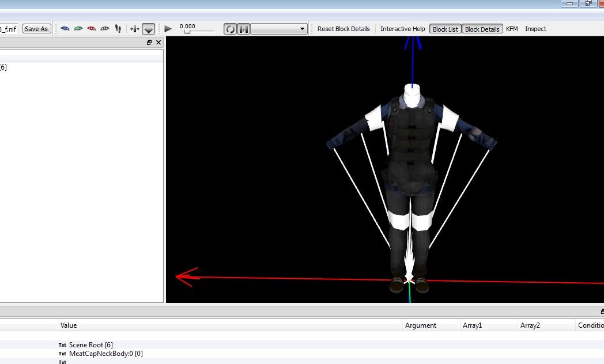Select the [6] entry in block list

[x=3, y=67]
